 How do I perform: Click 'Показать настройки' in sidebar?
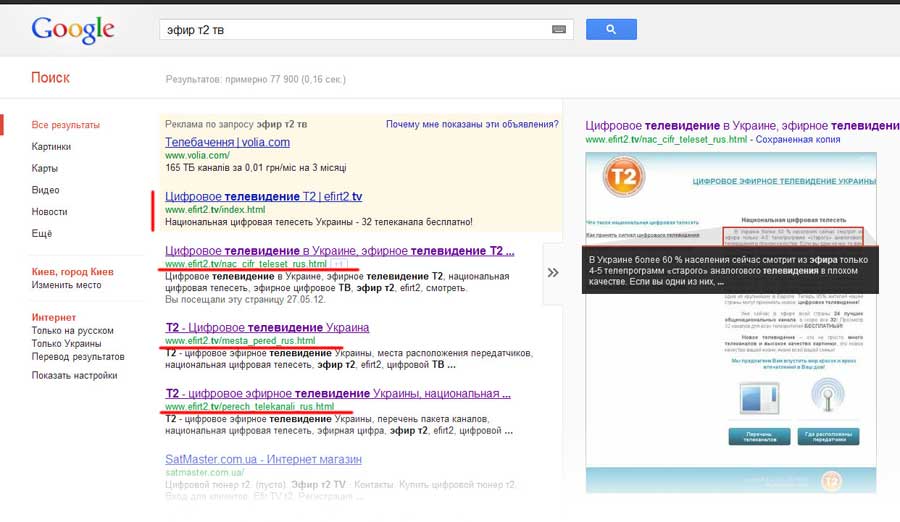pos(74,375)
